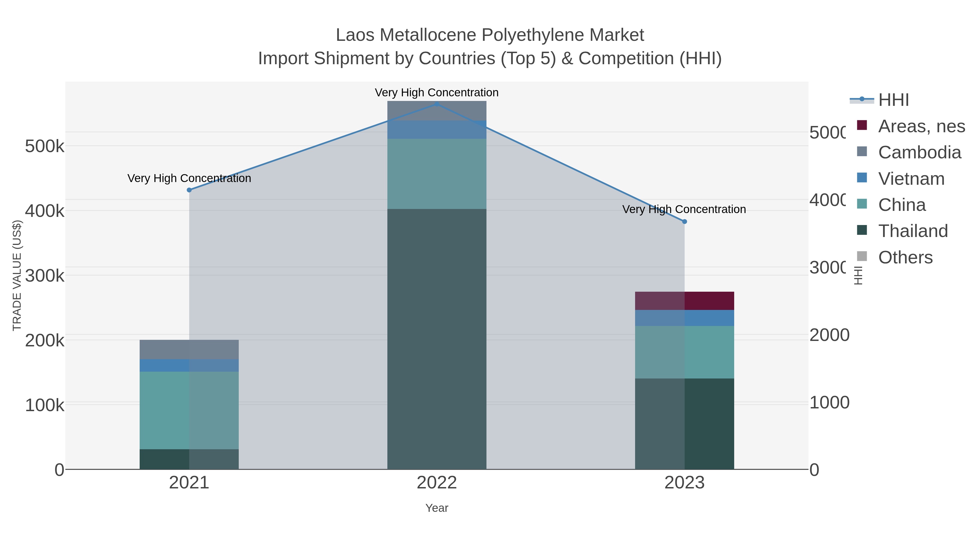Click the 2023 Very High Concentration label
The image size is (980, 551).
(x=684, y=210)
